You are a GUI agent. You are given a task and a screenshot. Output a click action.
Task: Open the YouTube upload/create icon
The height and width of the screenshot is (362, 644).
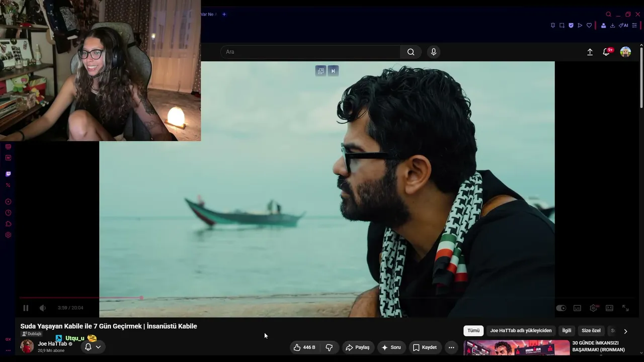[590, 52]
